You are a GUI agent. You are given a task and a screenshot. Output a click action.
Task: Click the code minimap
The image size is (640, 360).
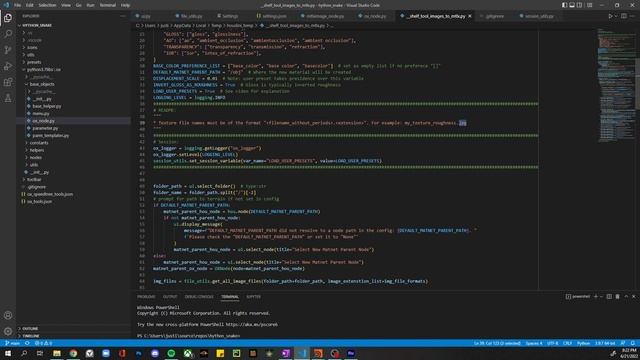616,86
